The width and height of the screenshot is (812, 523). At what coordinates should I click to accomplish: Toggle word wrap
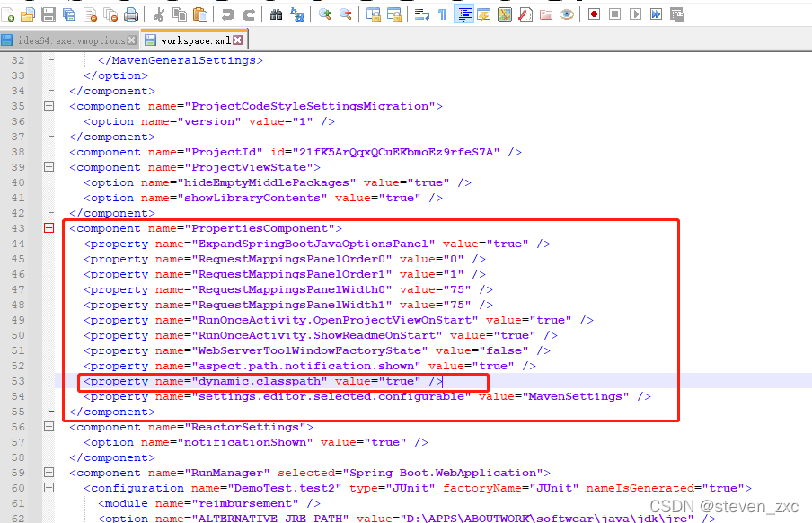(422, 14)
